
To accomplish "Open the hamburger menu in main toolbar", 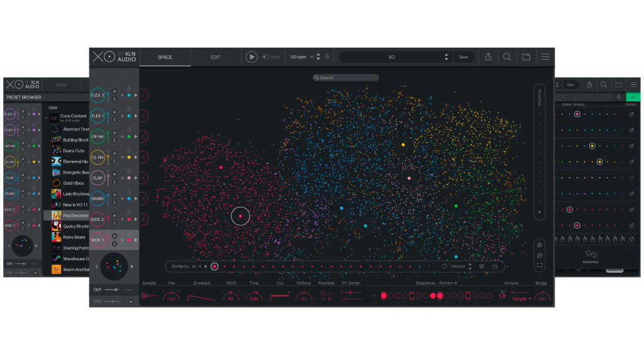I will tap(545, 57).
